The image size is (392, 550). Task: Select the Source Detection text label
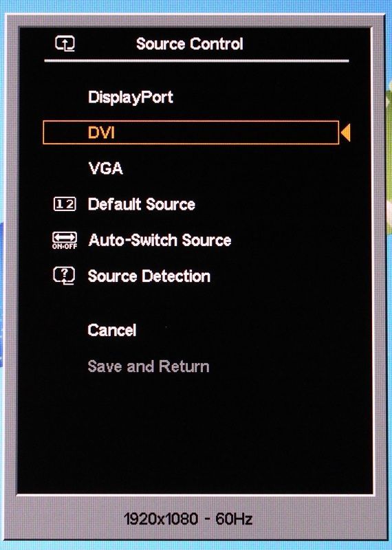click(149, 276)
